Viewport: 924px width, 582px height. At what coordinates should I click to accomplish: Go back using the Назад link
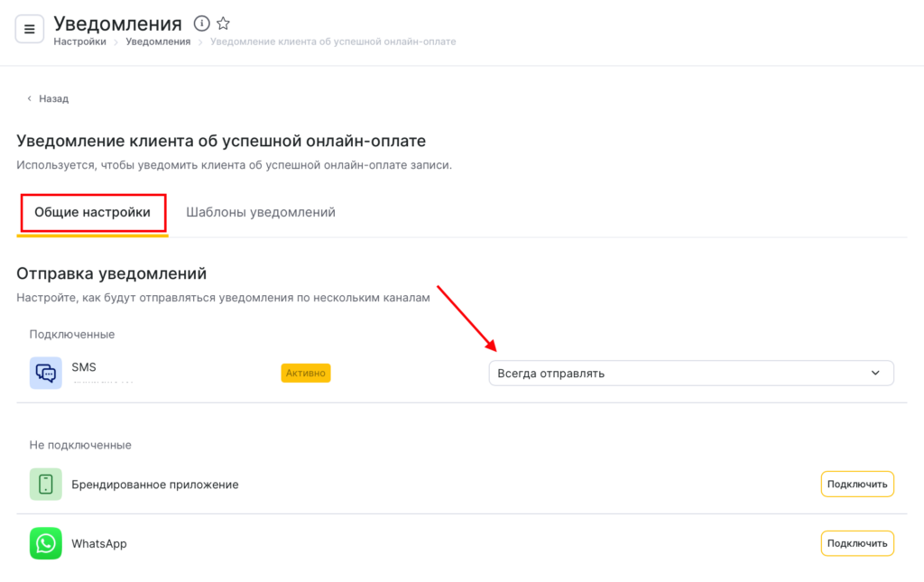tap(53, 98)
